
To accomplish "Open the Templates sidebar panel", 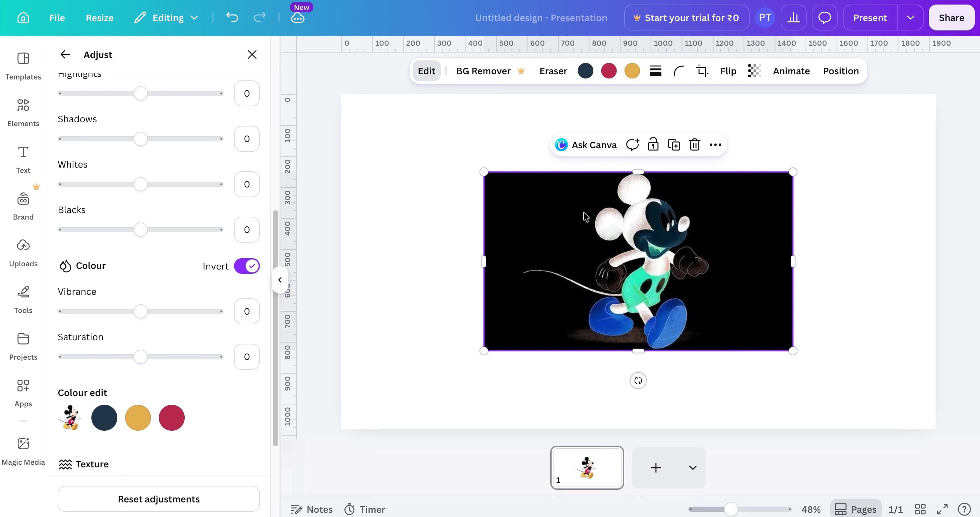I will pyautogui.click(x=23, y=66).
